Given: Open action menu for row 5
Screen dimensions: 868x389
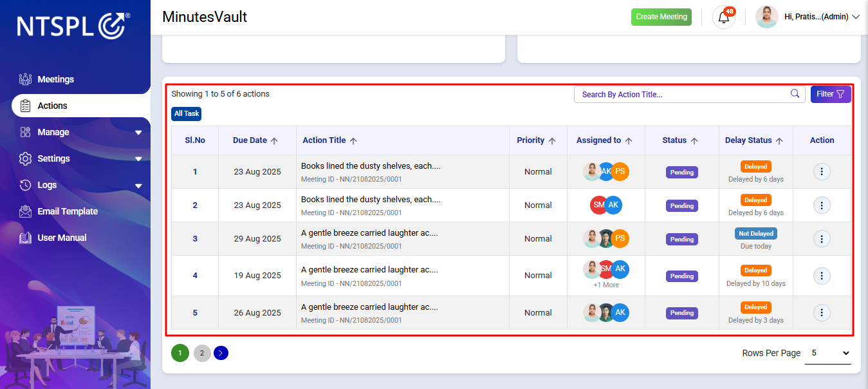Looking at the screenshot, I should [x=822, y=312].
